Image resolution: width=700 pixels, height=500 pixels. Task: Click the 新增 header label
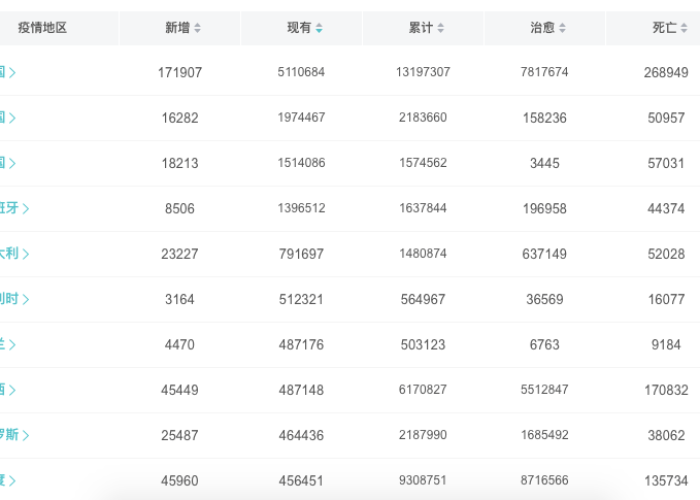(177, 28)
